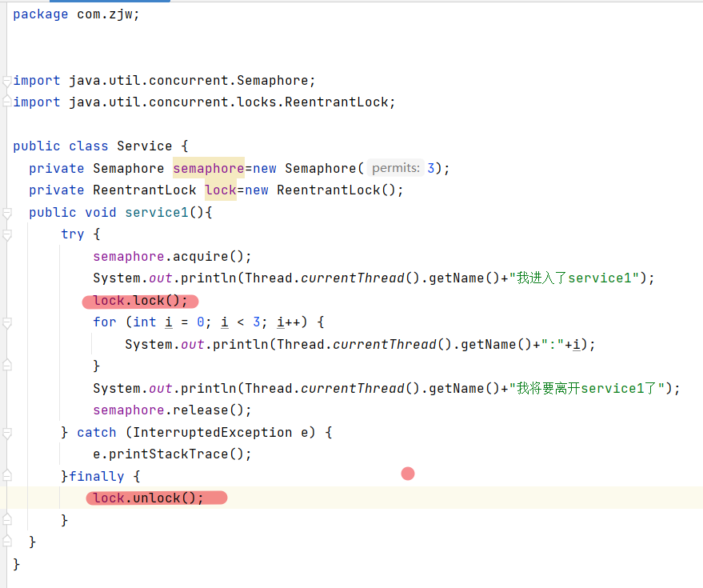Click the 'semaphore.release();' statement
This screenshot has height=588, width=703.
pos(172,410)
